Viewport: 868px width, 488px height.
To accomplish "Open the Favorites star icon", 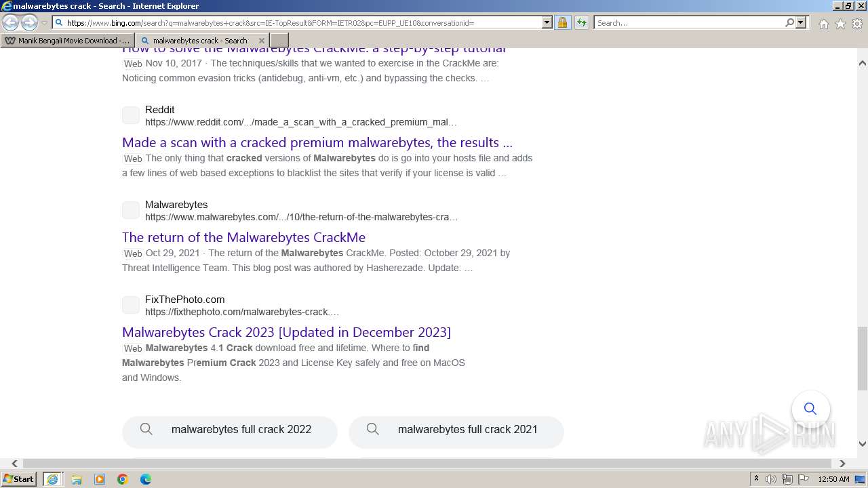I will click(840, 24).
